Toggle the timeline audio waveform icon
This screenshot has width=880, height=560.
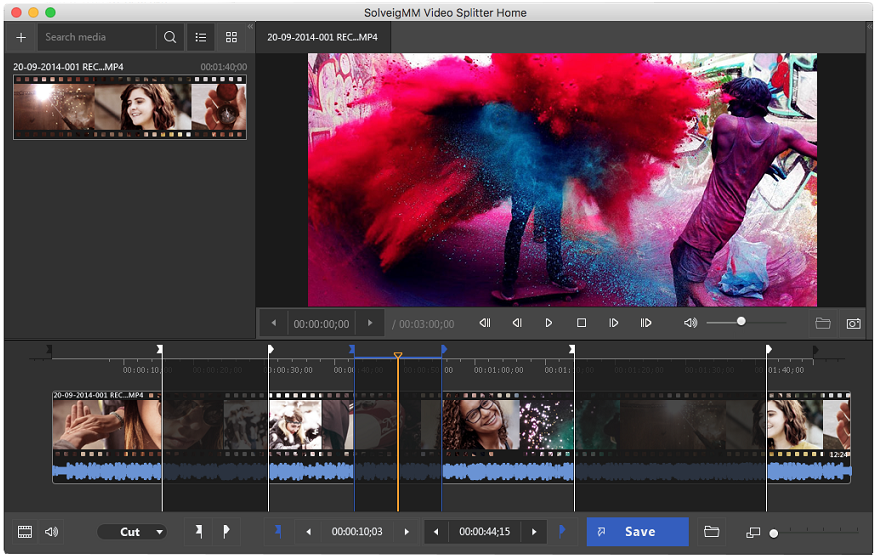[x=51, y=532]
